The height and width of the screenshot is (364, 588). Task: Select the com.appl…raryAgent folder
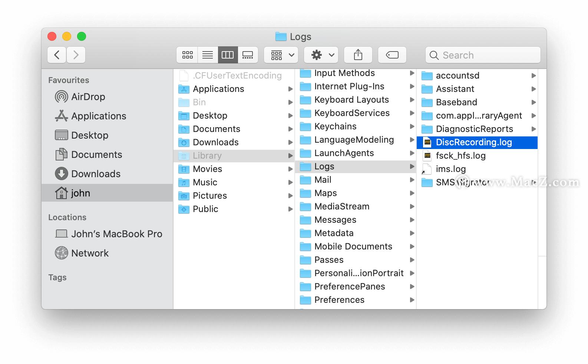pos(477,116)
